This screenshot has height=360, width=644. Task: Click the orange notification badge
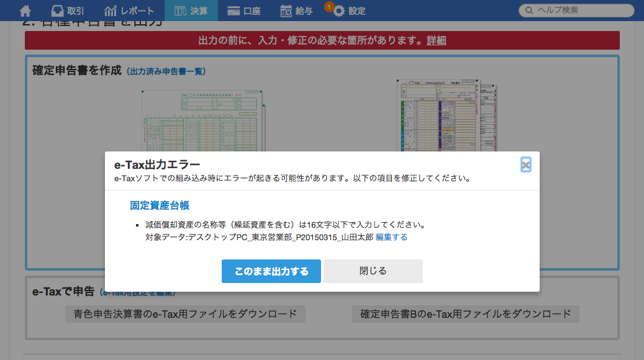point(329,7)
